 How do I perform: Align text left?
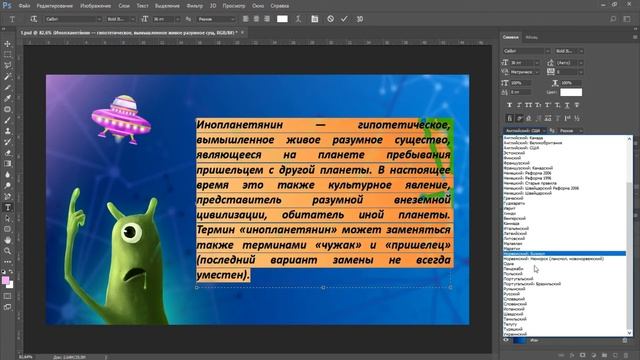246,19
